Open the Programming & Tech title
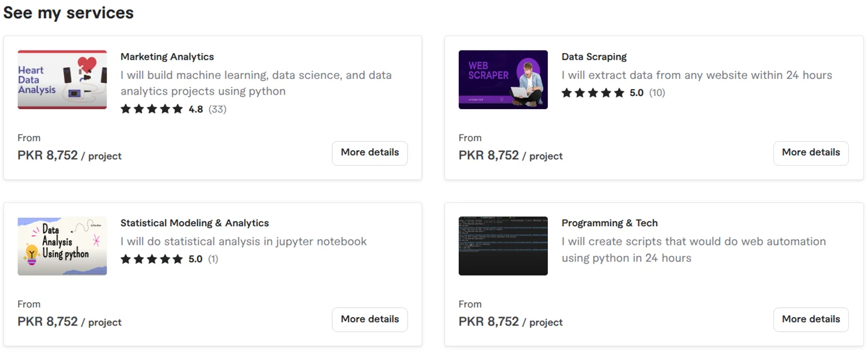Image resolution: width=868 pixels, height=360 pixels. [x=609, y=223]
